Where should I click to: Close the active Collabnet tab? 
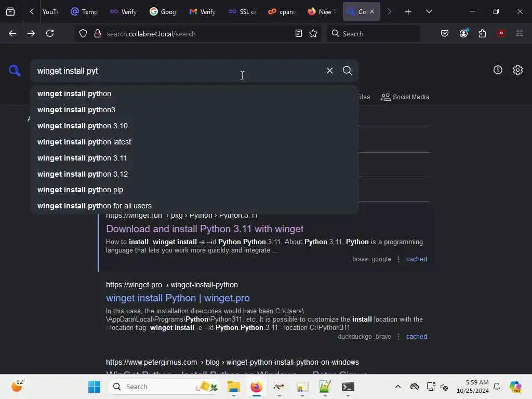point(372,11)
